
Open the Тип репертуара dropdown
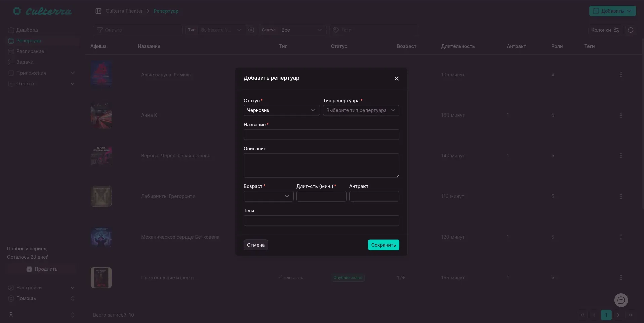[361, 110]
